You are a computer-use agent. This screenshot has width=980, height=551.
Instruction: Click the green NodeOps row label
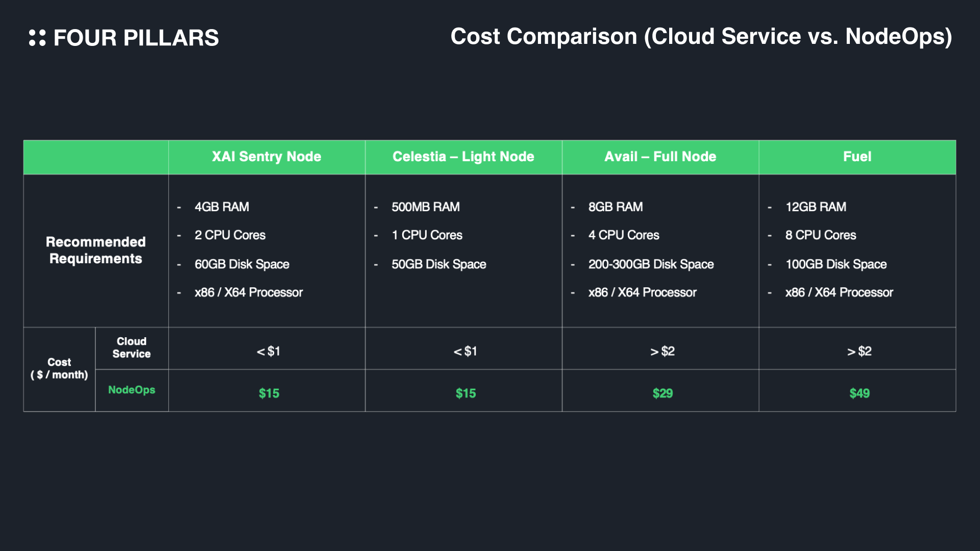[132, 390]
